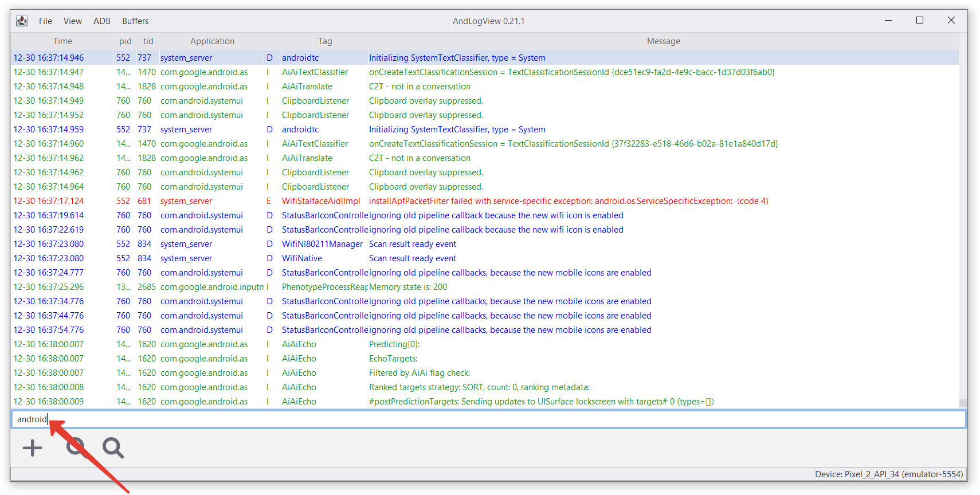This screenshot has height=495, width=980.
Task: Select the log row at 12-30 16:37:14.946
Action: (x=485, y=58)
